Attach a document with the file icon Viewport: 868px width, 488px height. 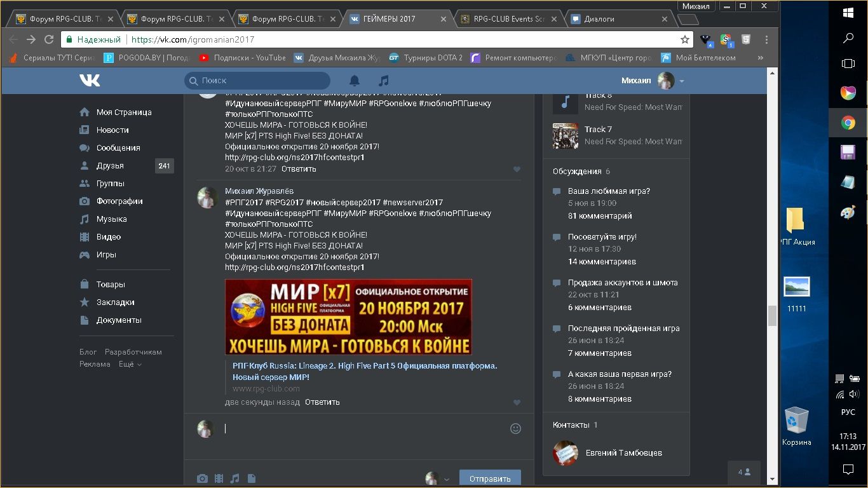click(252, 478)
